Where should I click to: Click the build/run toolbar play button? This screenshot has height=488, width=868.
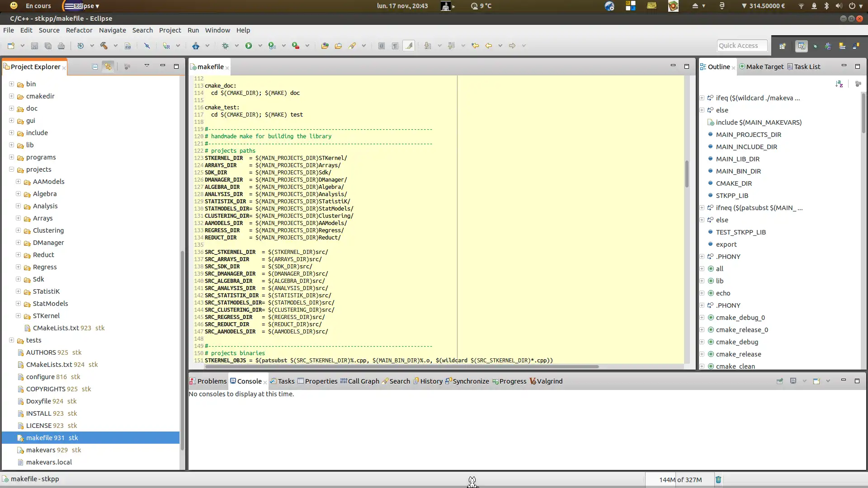pyautogui.click(x=249, y=45)
